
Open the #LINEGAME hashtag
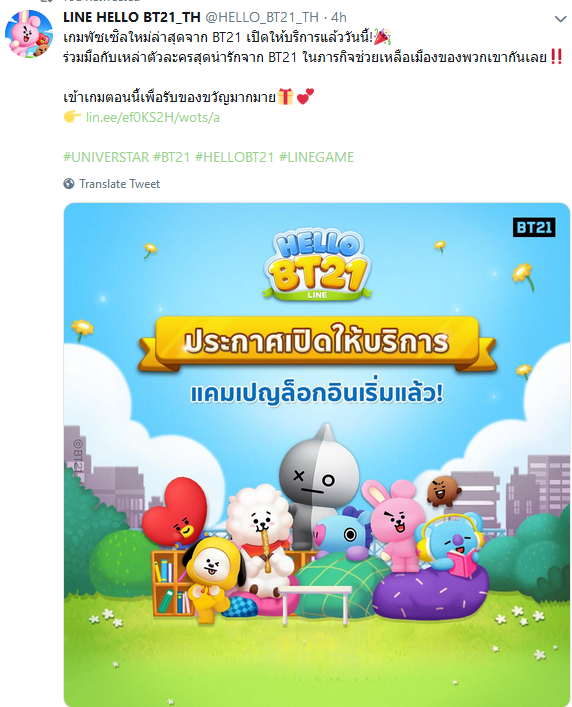[316, 157]
